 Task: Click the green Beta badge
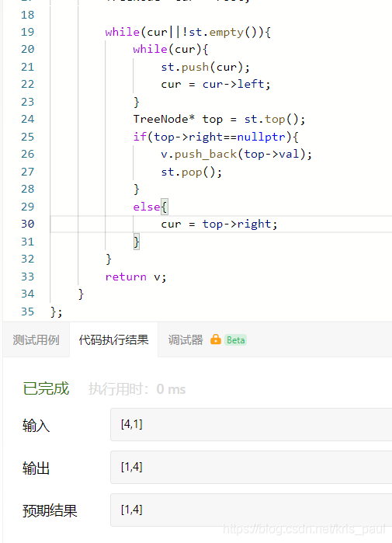[236, 340]
